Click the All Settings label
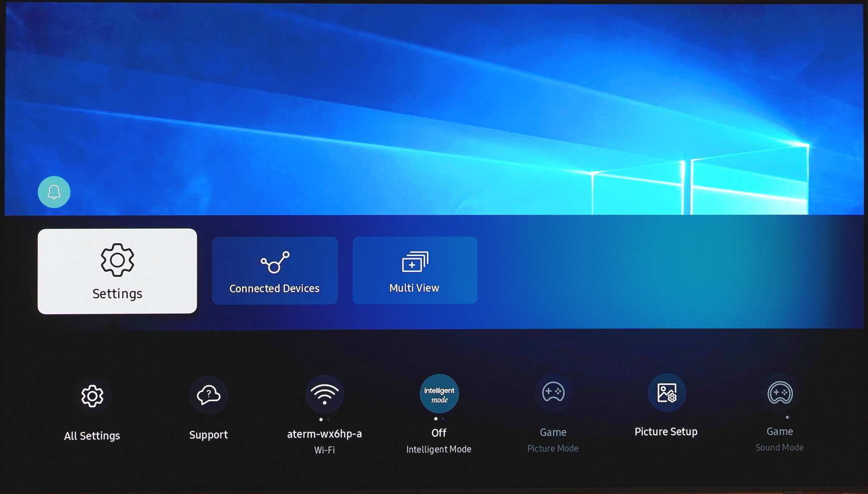This screenshot has height=494, width=868. 92,436
